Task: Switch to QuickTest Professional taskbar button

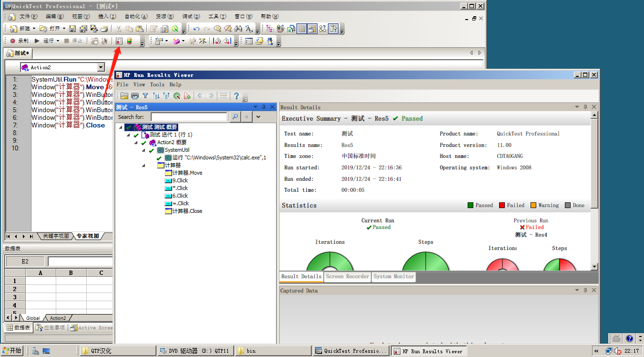Action: click(352, 351)
